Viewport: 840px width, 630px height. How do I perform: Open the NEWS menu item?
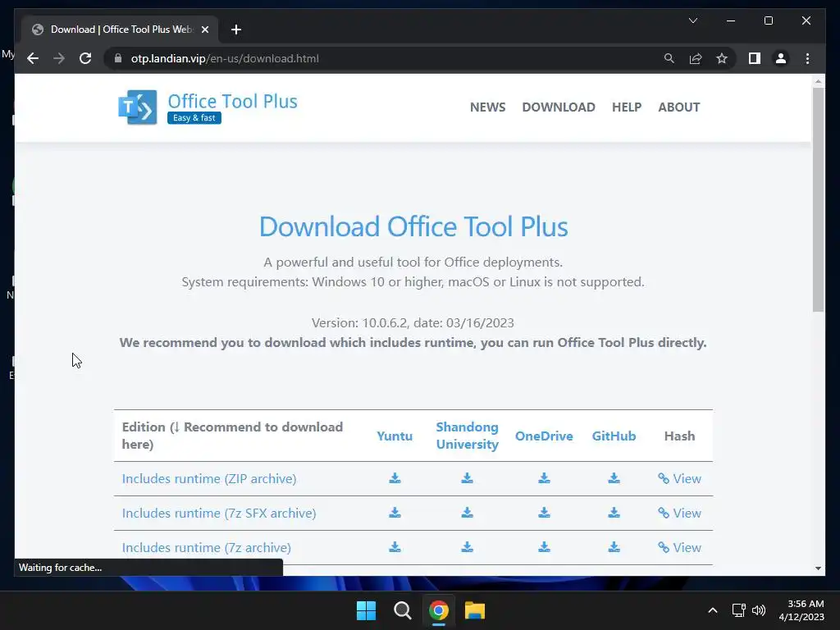[x=487, y=107]
